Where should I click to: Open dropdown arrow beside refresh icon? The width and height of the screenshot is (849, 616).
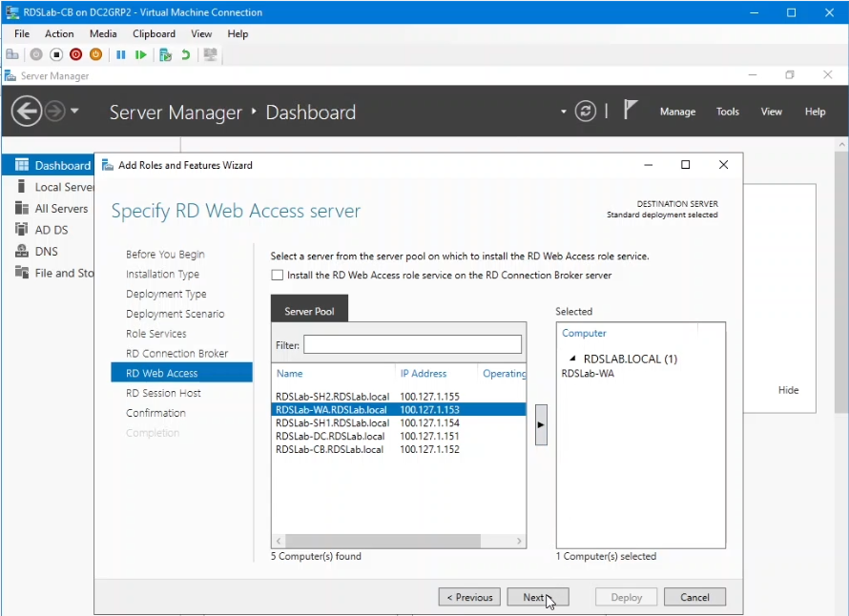click(x=563, y=113)
